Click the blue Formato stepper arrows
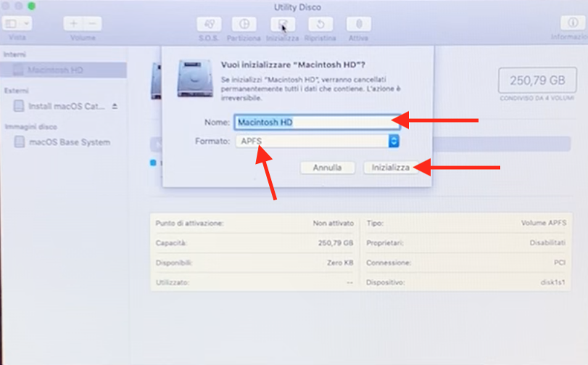The height and width of the screenshot is (365, 588). tap(394, 142)
